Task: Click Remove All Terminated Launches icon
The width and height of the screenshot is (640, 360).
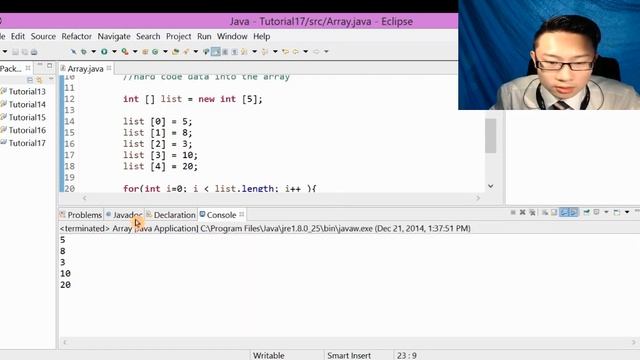Action: point(533,212)
